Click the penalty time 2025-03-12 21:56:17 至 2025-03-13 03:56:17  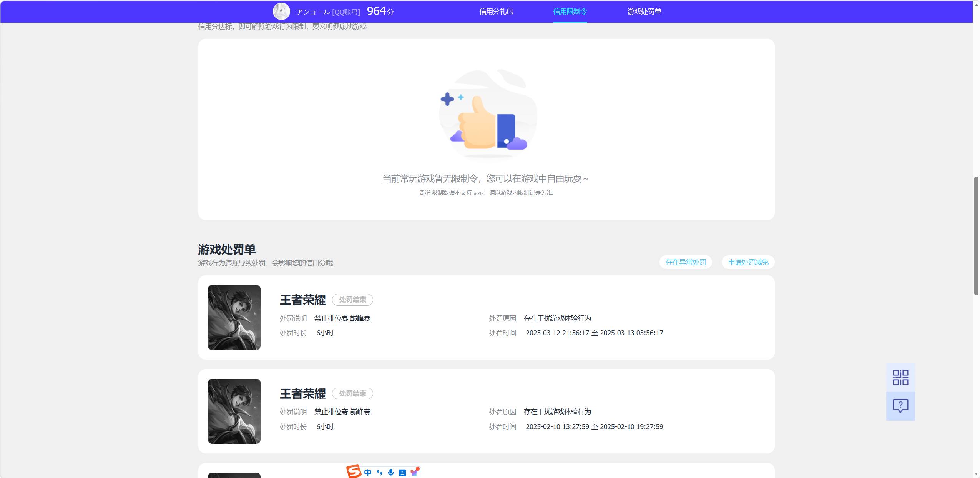(595, 333)
